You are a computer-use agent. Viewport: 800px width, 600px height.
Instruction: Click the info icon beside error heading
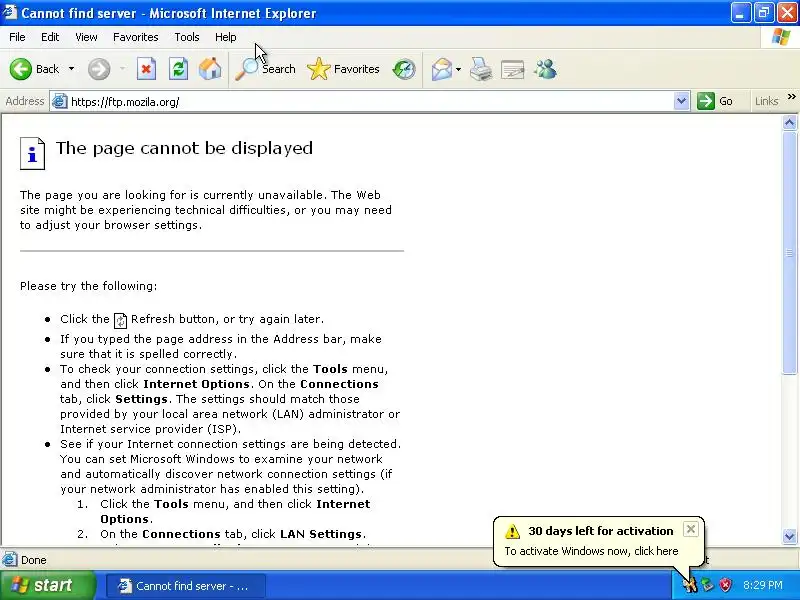pos(32,153)
